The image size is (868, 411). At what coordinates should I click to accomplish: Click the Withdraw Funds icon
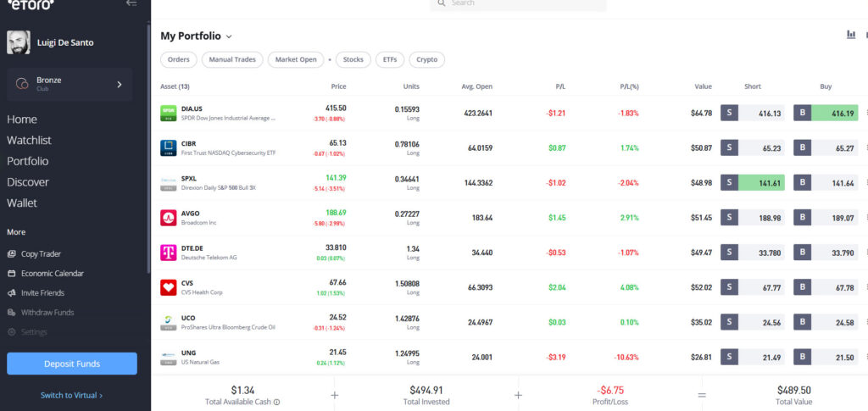click(x=12, y=313)
